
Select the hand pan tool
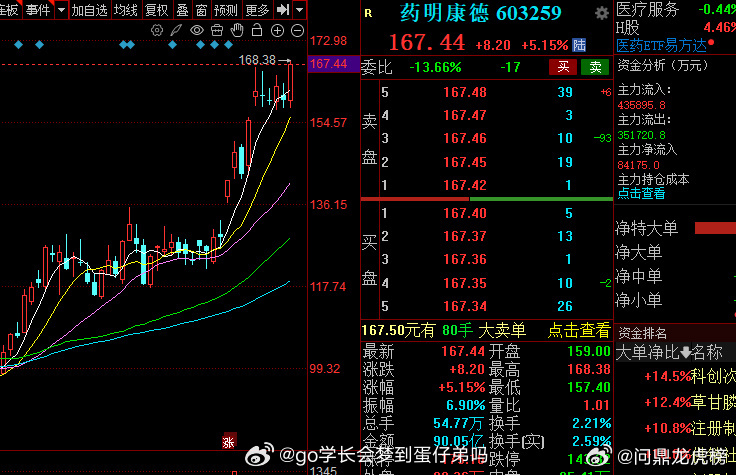pos(237,31)
